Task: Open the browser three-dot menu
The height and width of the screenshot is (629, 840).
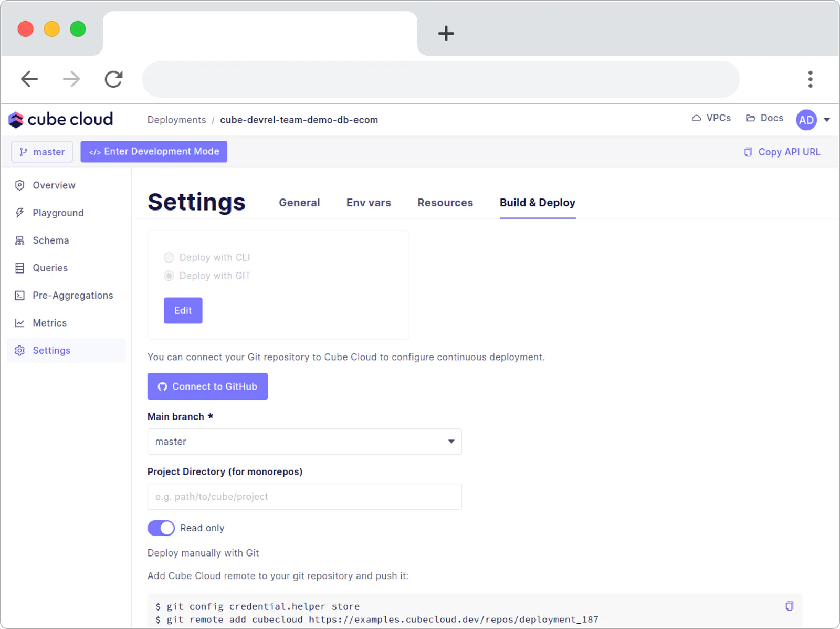Action: [x=811, y=79]
